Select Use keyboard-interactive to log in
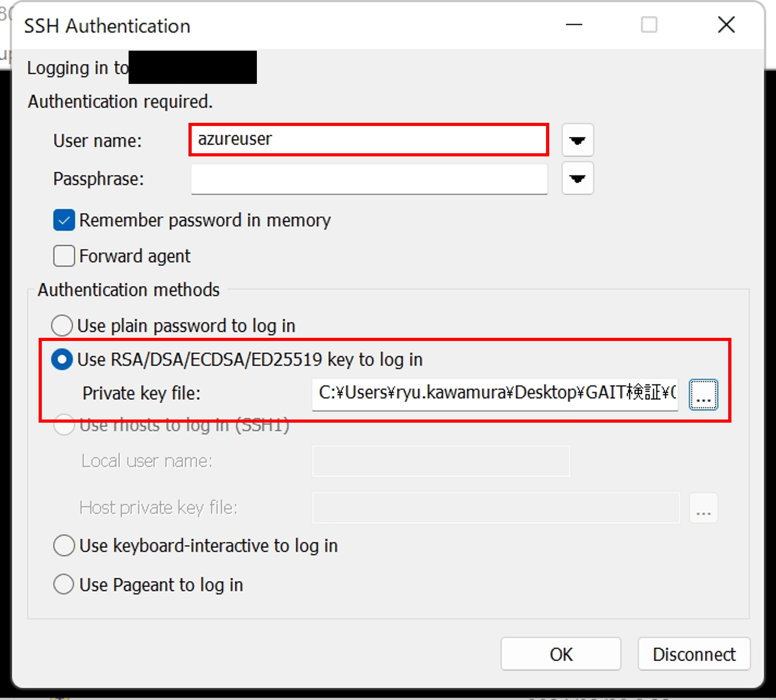776x700 pixels. click(x=64, y=545)
